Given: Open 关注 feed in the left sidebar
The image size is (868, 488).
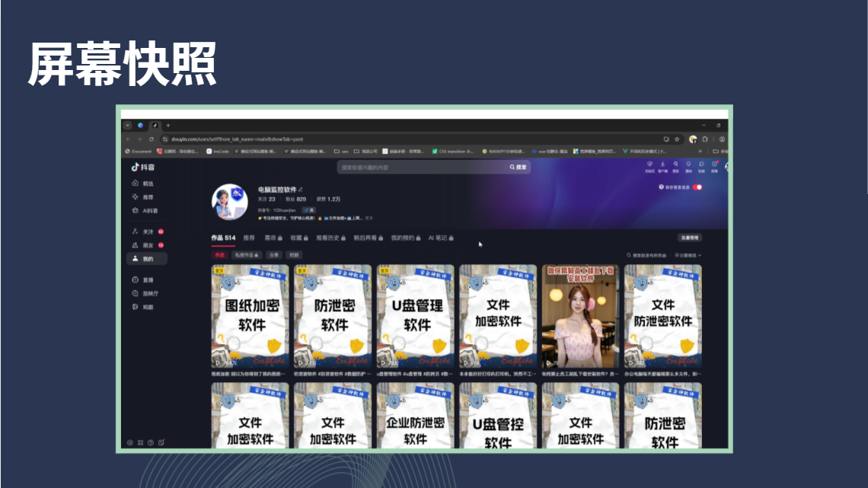Looking at the screenshot, I should click(147, 231).
